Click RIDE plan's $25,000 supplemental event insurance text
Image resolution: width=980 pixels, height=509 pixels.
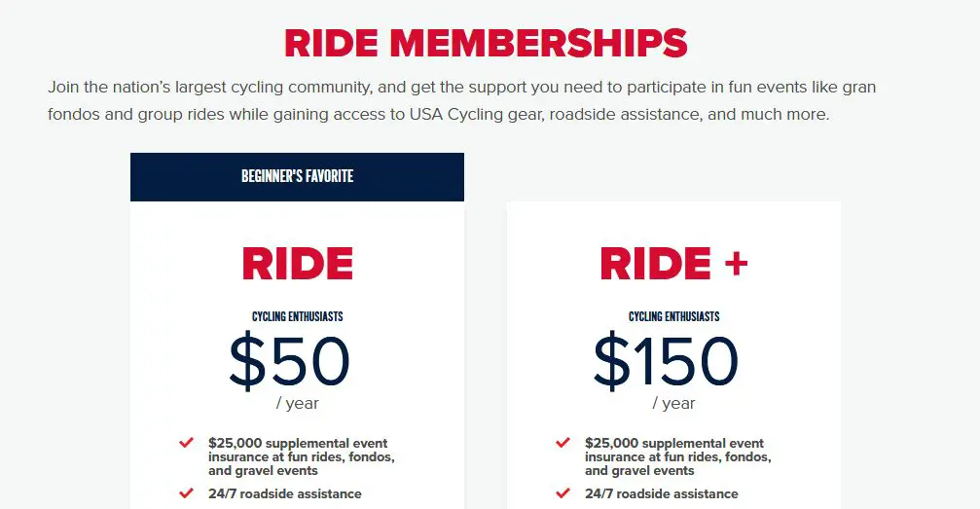click(302, 457)
